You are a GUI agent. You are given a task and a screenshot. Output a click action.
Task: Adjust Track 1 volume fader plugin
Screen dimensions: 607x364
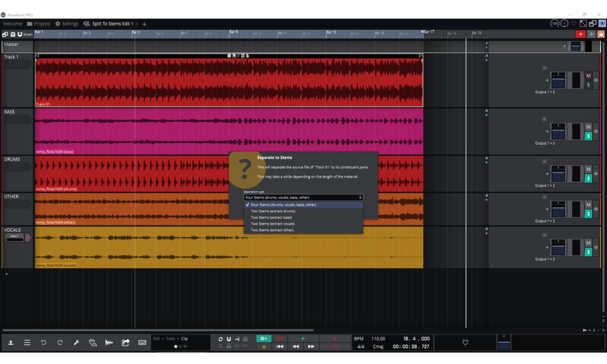coord(558,80)
